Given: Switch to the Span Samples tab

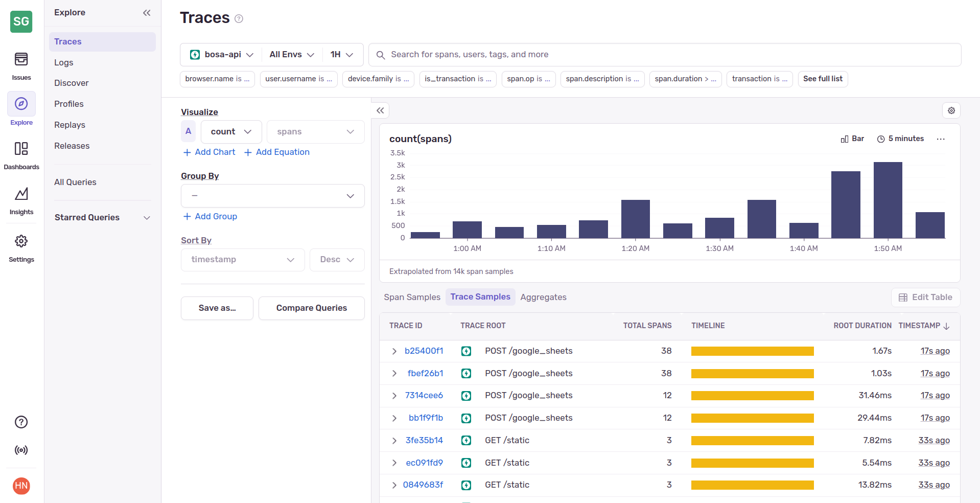Looking at the screenshot, I should click(x=412, y=297).
